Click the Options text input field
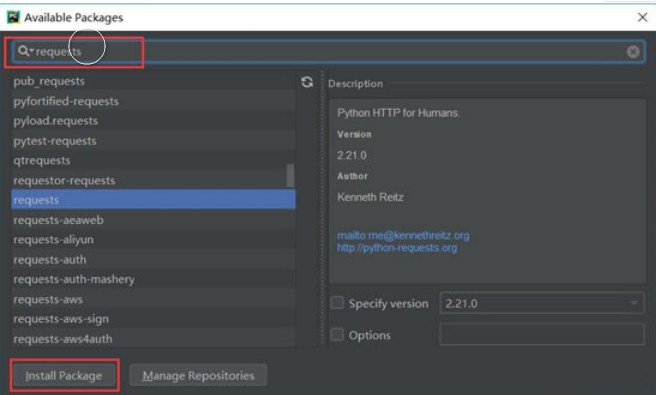The height and width of the screenshot is (395, 656). 542,334
